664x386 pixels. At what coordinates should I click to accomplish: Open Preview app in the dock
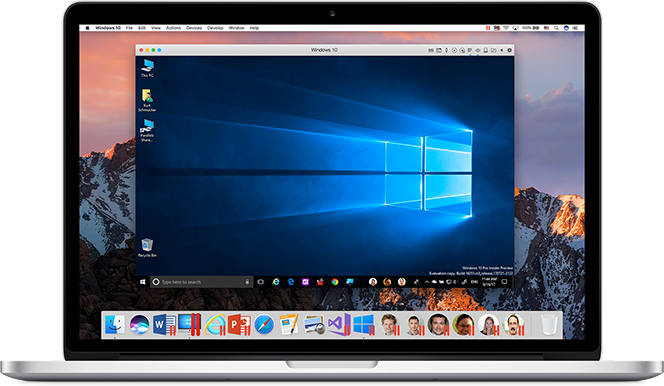[x=314, y=325]
